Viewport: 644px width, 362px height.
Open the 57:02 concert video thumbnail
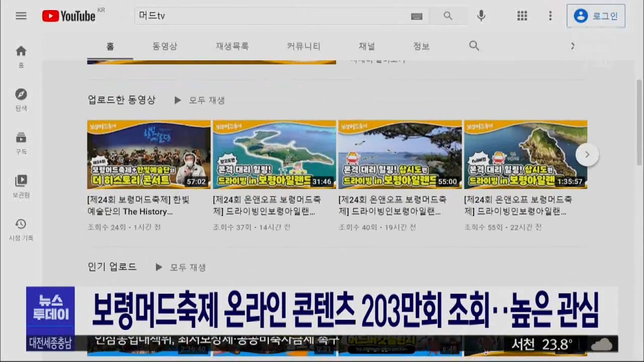pyautogui.click(x=148, y=154)
